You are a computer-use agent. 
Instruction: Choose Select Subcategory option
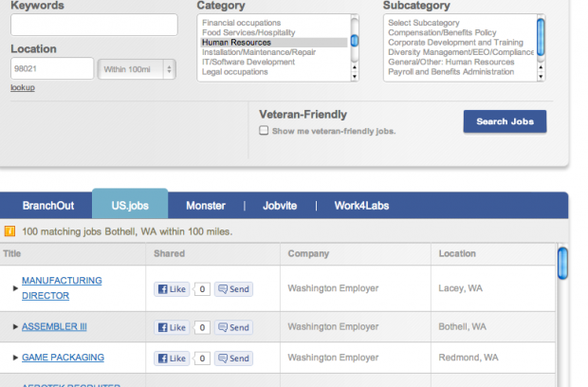424,23
